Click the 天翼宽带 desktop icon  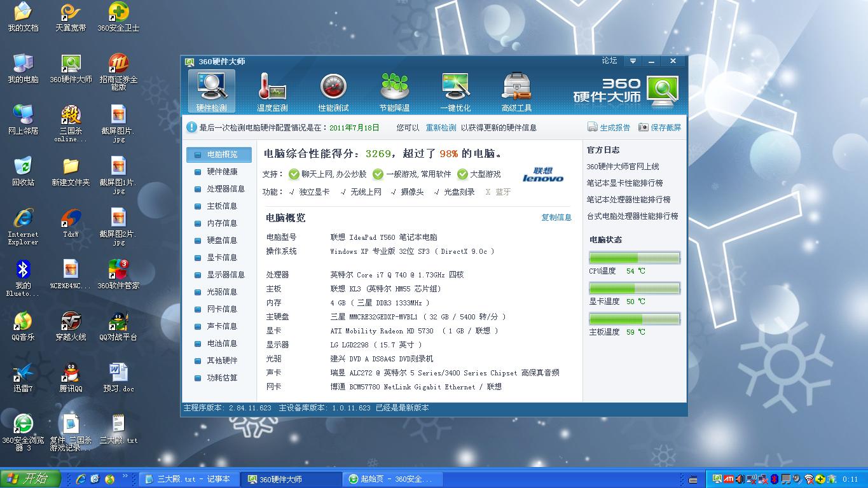coord(71,17)
